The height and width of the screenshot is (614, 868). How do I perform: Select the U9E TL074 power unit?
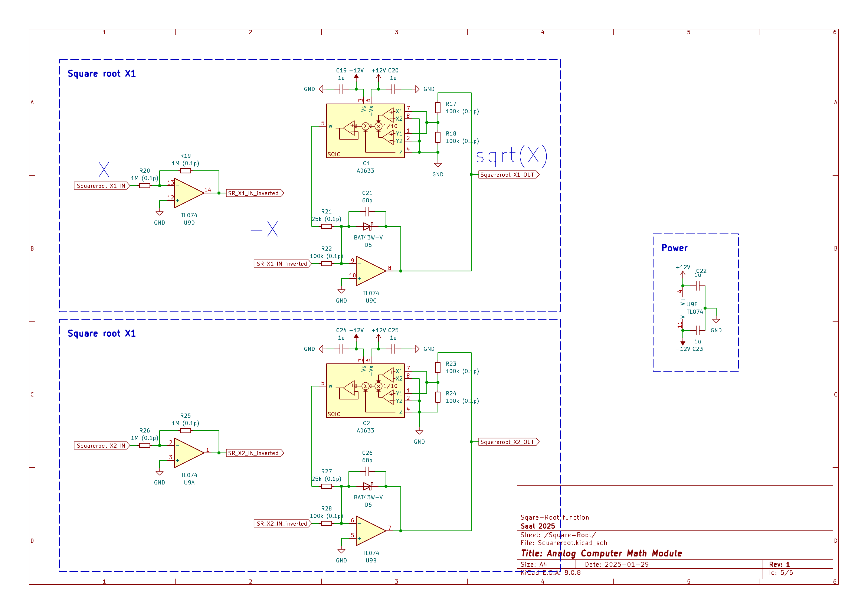(683, 308)
